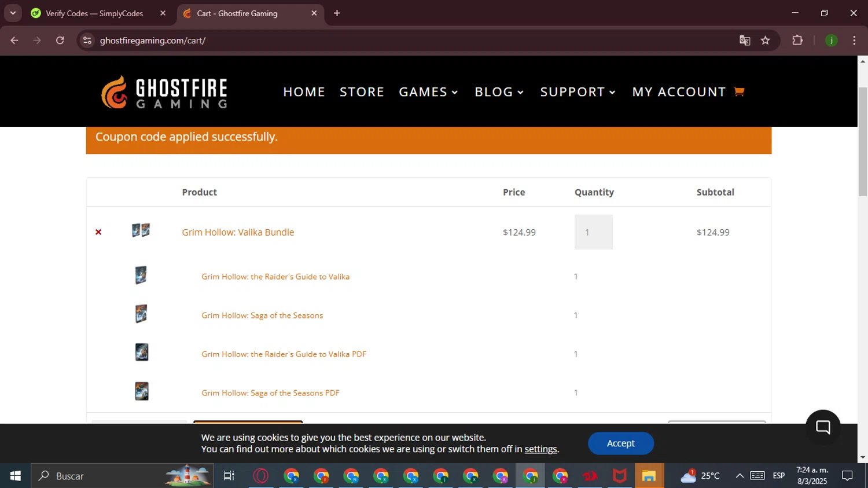Click the $124.99 price cell
868x488 pixels.
click(x=519, y=232)
